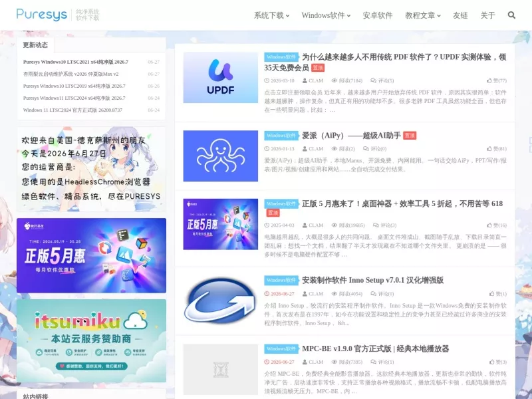Select the 更新动态 tab
The image size is (532, 399).
pos(35,45)
